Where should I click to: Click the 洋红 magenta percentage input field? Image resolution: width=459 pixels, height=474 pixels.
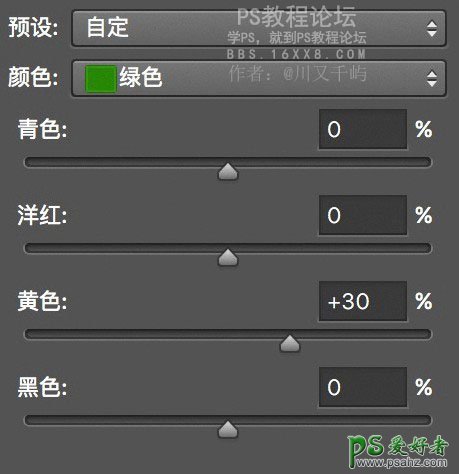(363, 215)
